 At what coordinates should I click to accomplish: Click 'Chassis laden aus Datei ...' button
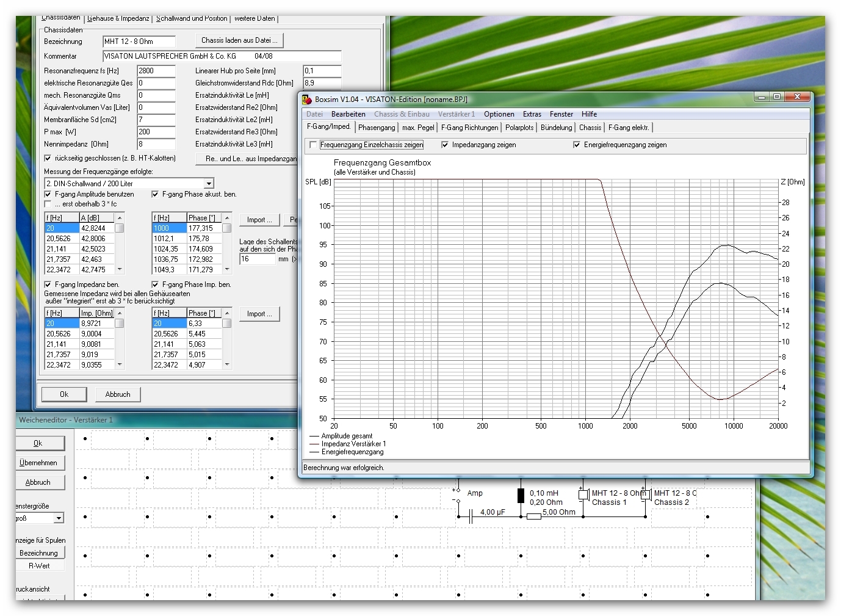click(239, 40)
